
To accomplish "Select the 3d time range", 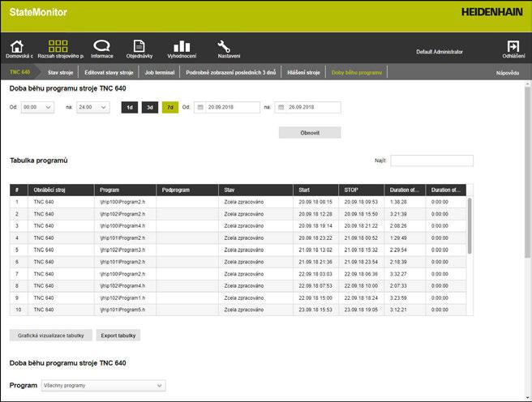I will coord(150,108).
